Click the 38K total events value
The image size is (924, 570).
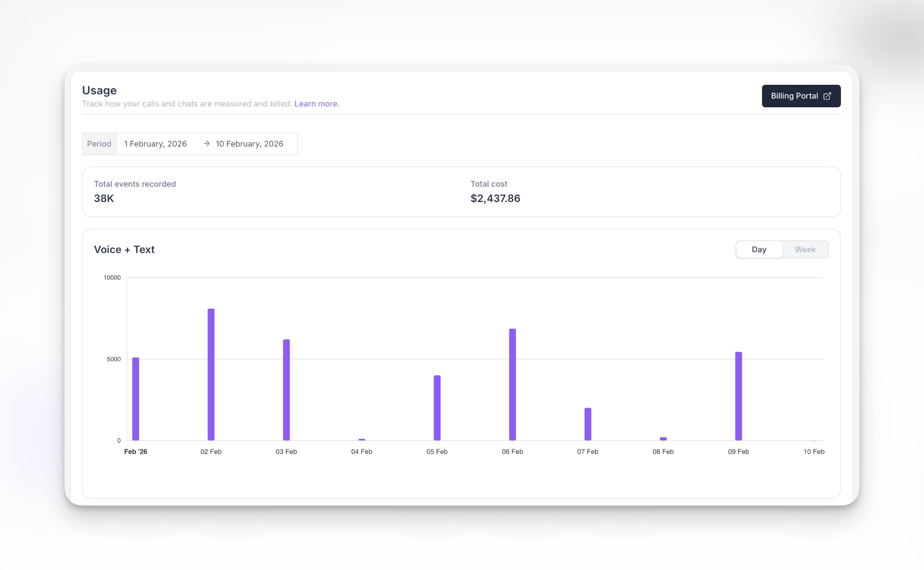[104, 198]
